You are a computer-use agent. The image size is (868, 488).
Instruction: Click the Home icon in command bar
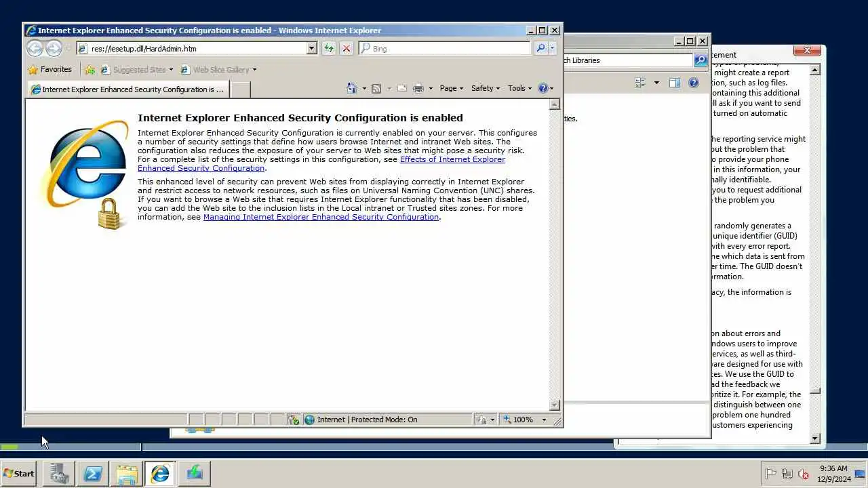point(351,88)
